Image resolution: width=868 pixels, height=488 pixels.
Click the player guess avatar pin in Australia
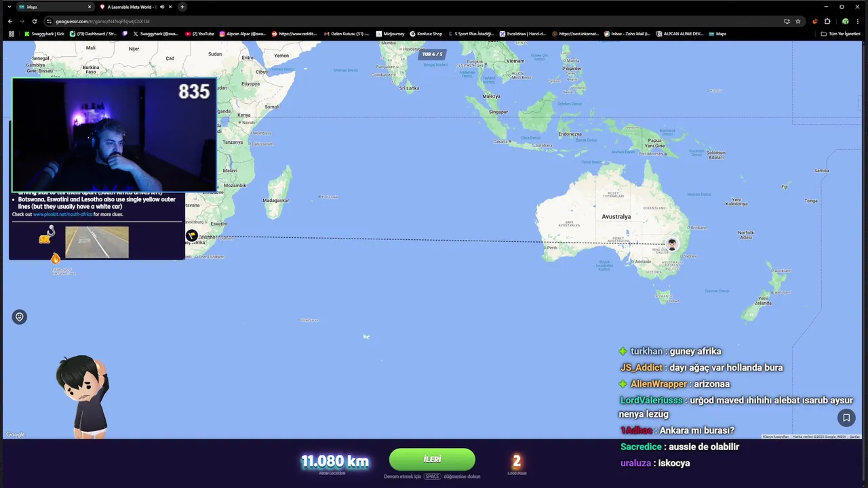click(x=671, y=245)
